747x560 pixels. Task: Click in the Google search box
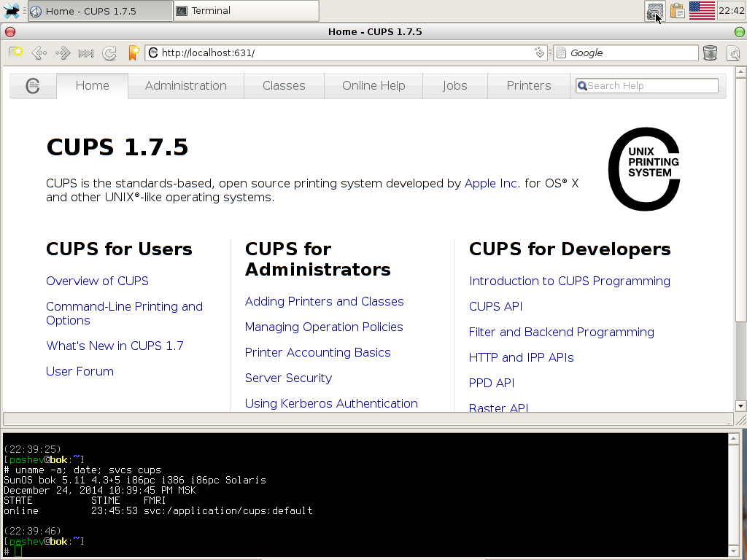pos(626,52)
